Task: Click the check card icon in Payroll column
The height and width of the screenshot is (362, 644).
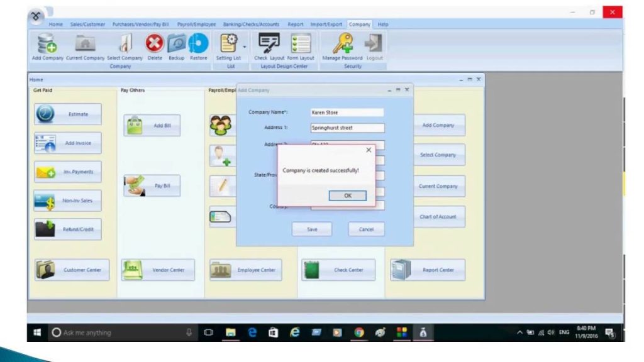Action: coord(221,216)
